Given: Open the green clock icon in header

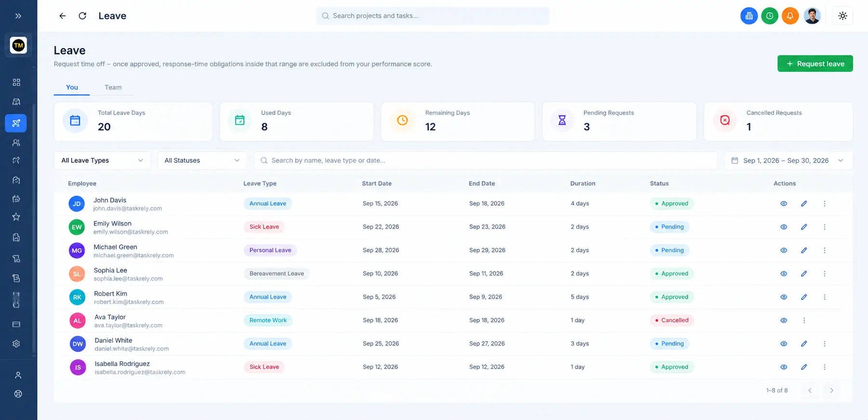Looking at the screenshot, I should pos(770,16).
